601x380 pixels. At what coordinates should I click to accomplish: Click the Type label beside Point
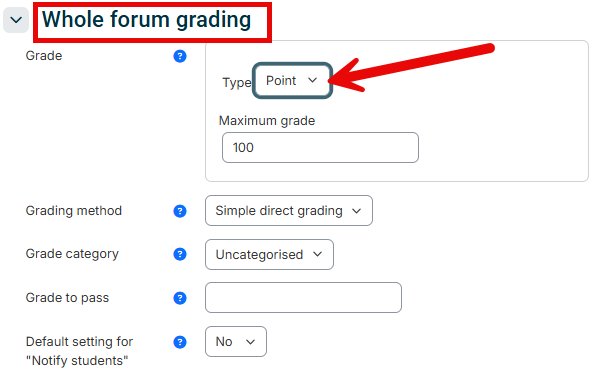[x=237, y=82]
